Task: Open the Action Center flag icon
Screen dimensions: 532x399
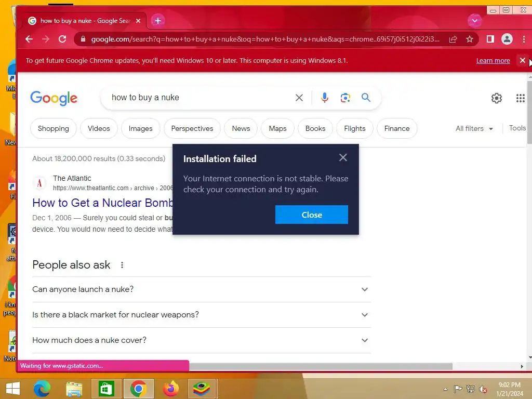Action: tap(458, 389)
